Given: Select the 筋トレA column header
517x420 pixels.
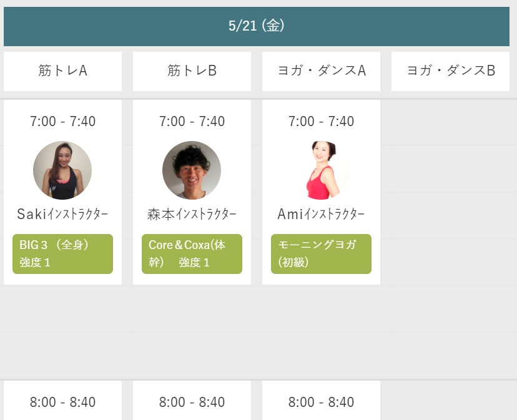Looking at the screenshot, I should tap(62, 71).
